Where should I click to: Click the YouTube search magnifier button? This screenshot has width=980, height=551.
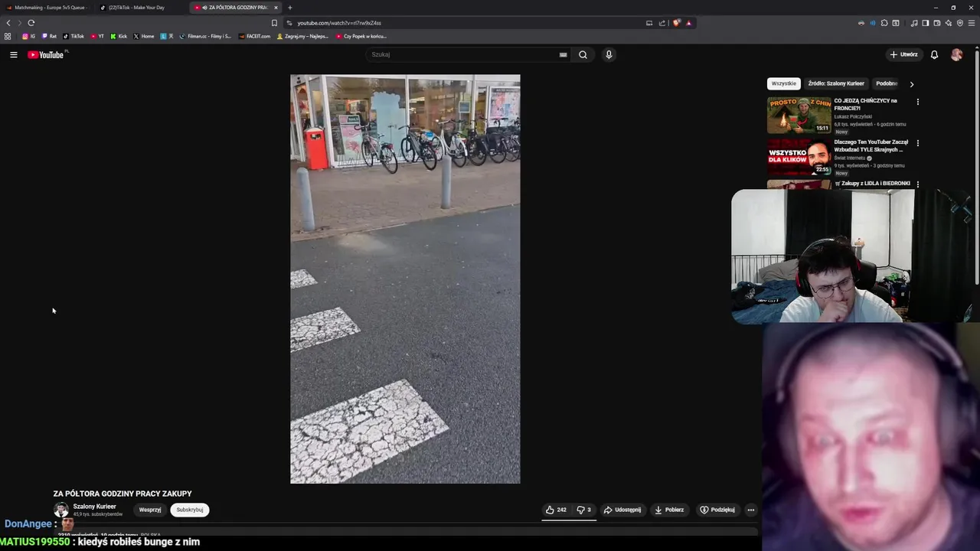click(583, 54)
